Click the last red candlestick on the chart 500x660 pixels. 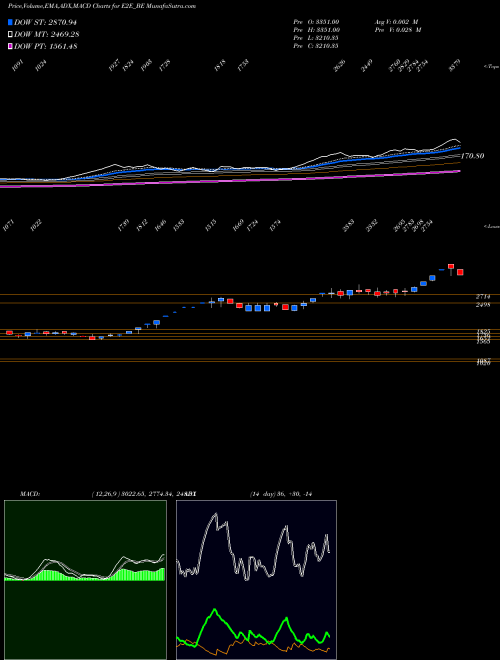[460, 272]
